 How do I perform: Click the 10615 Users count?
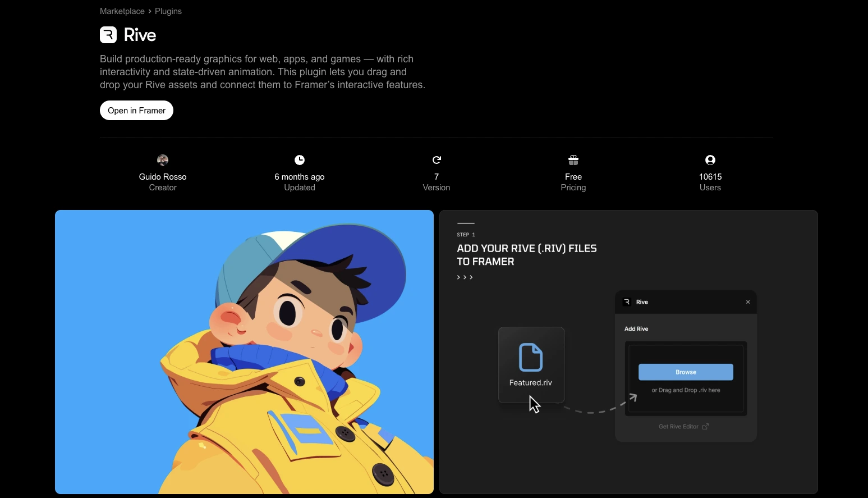coord(710,177)
